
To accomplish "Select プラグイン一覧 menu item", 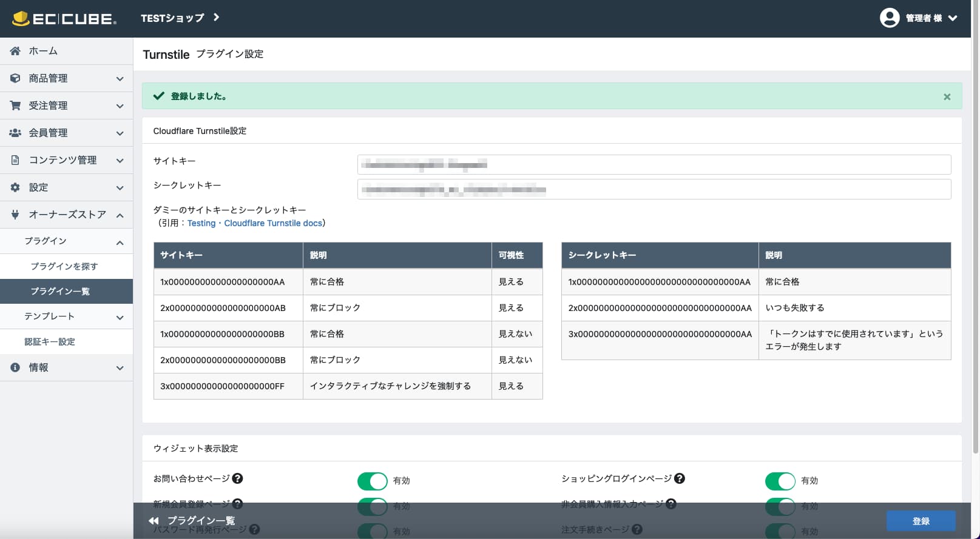I will (x=66, y=291).
